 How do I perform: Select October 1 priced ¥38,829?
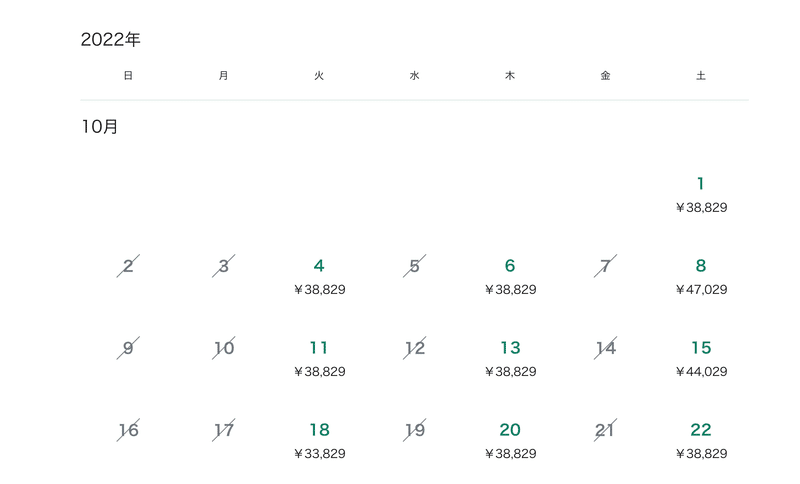701,194
